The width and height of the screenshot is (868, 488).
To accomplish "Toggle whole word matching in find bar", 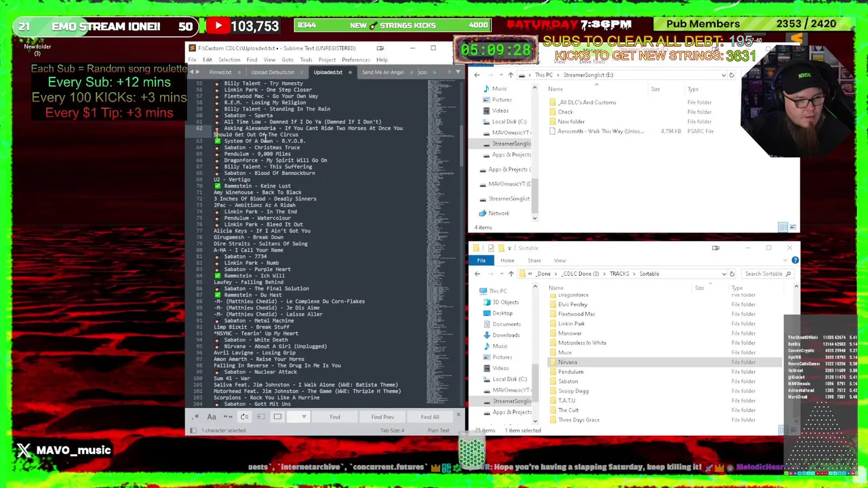I will (x=228, y=417).
